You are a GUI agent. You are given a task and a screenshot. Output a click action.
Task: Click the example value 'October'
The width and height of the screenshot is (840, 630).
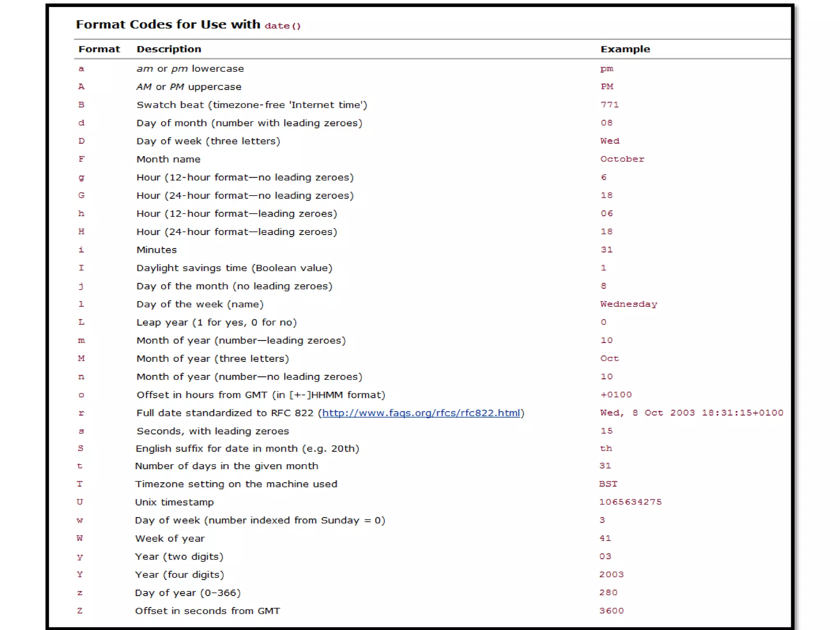click(622, 159)
